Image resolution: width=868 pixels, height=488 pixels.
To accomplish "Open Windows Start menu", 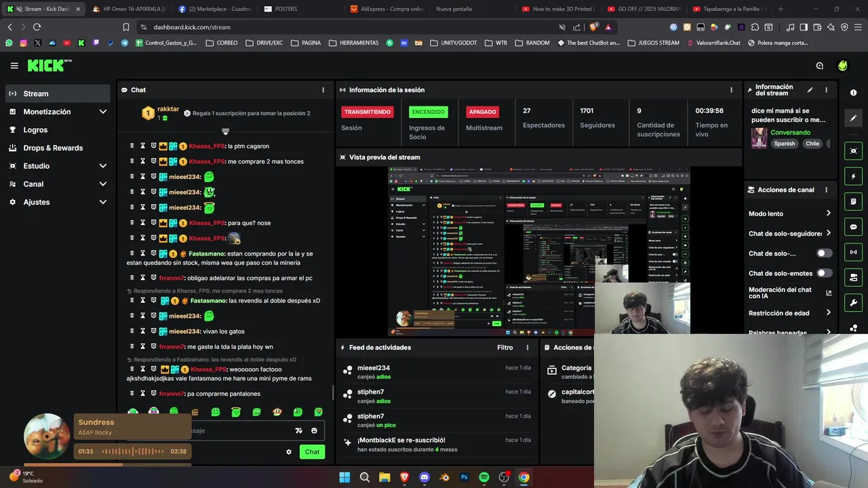I will (344, 477).
